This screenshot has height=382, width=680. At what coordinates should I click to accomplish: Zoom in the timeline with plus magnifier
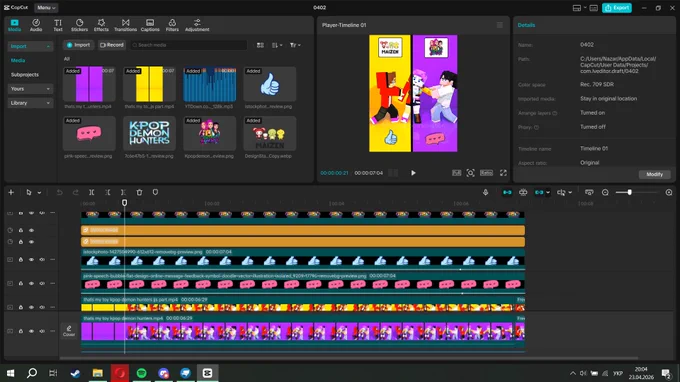click(669, 192)
